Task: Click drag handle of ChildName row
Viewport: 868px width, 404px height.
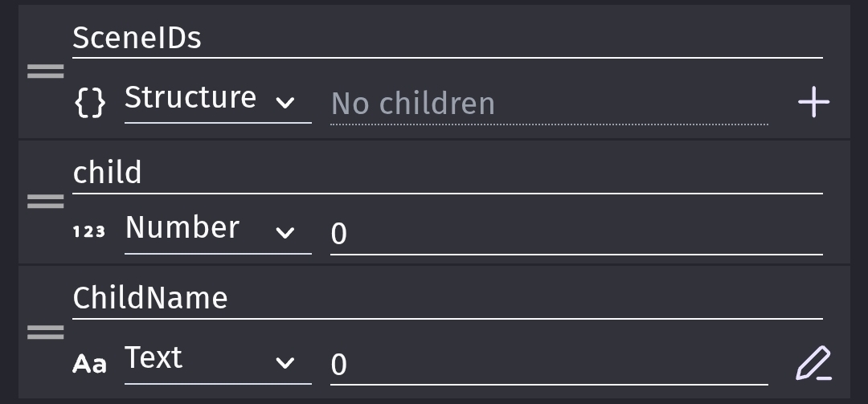Action: [45, 332]
